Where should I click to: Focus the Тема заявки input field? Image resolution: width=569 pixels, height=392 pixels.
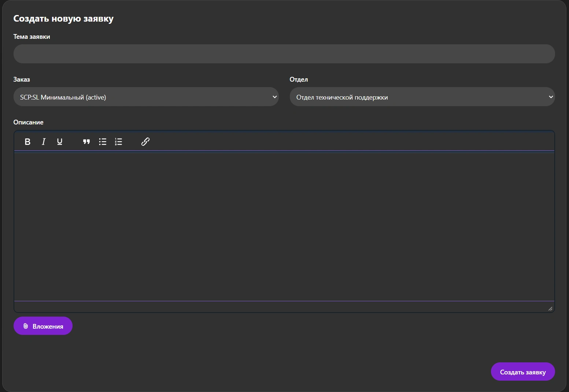pyautogui.click(x=284, y=54)
